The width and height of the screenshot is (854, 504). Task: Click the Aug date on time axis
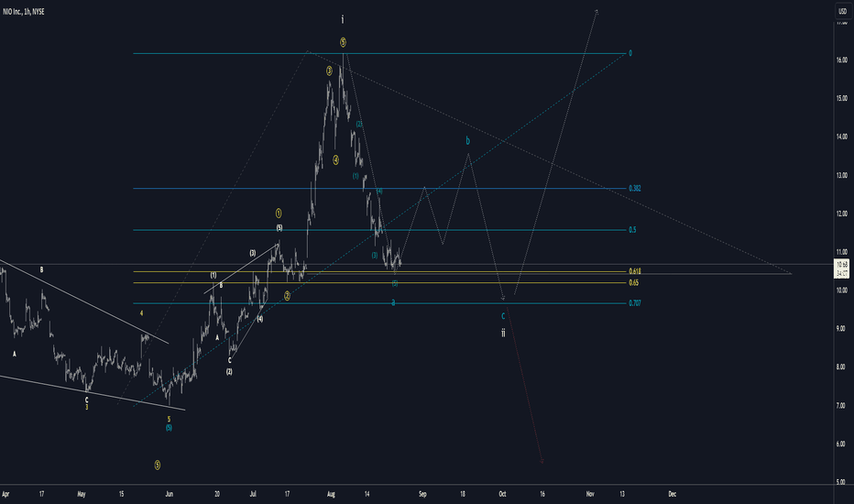pos(331,494)
